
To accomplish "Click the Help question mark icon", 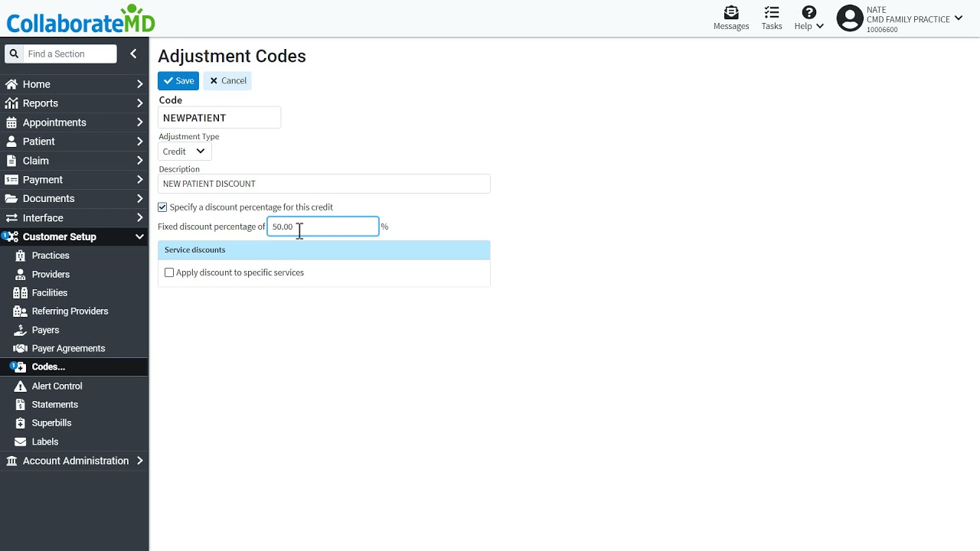I will point(808,12).
